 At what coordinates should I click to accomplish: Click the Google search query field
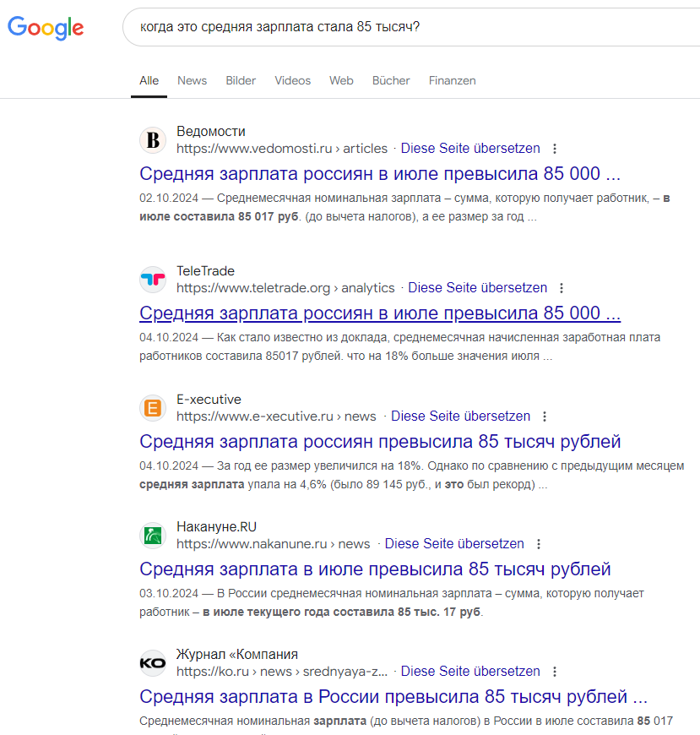coord(405,27)
